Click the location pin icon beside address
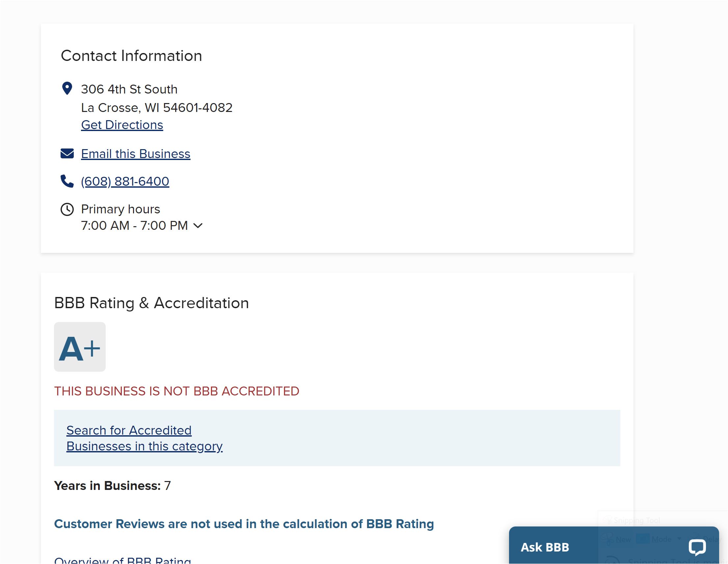The width and height of the screenshot is (728, 564). pos(67,88)
